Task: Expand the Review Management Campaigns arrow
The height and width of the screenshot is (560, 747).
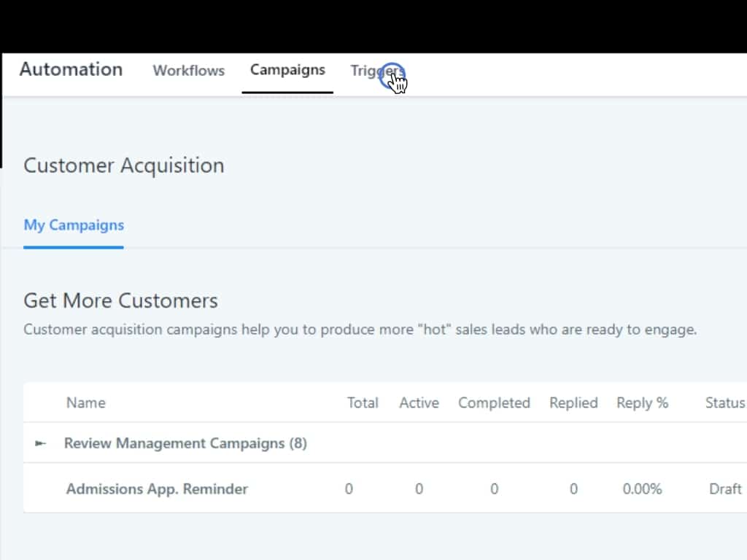Action: pos(41,443)
